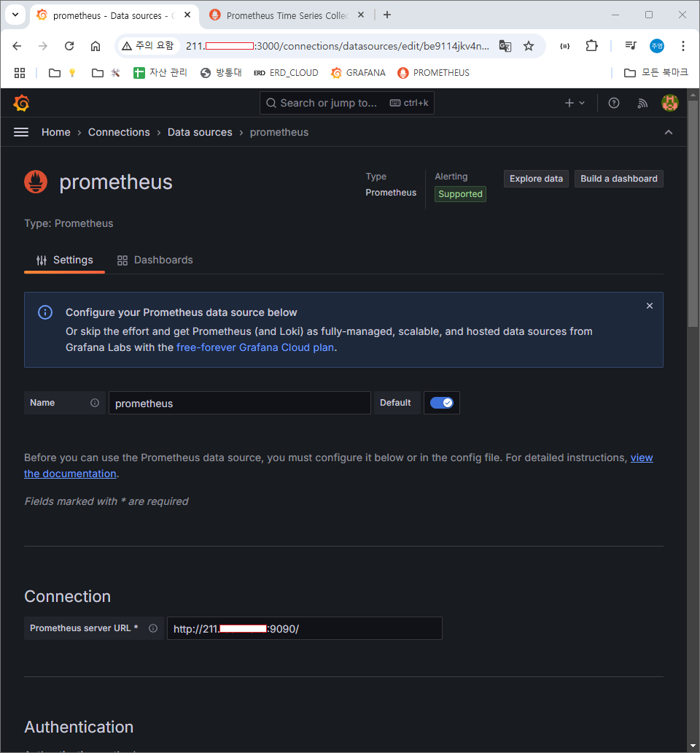The image size is (700, 753).
Task: Click the 주의 요함 security warning chip
Action: tap(148, 46)
